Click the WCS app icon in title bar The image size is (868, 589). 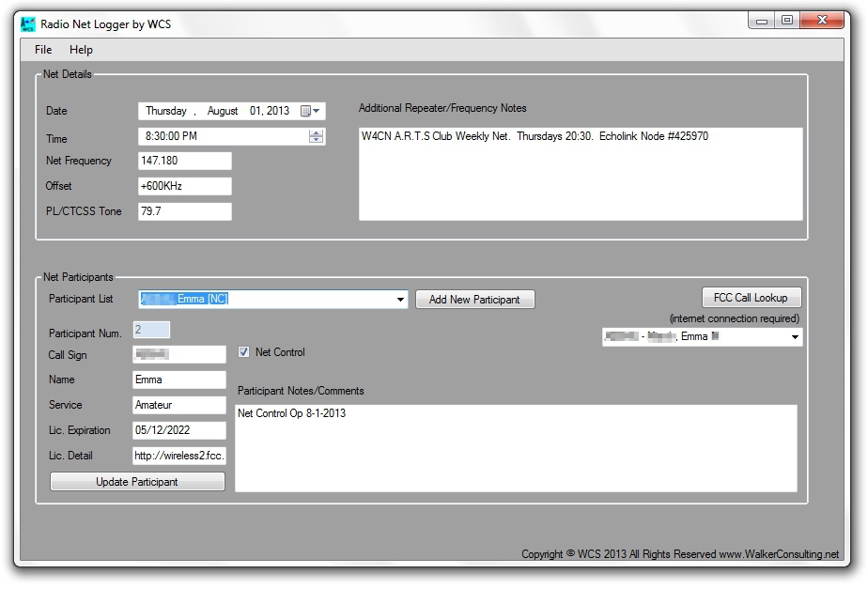28,23
